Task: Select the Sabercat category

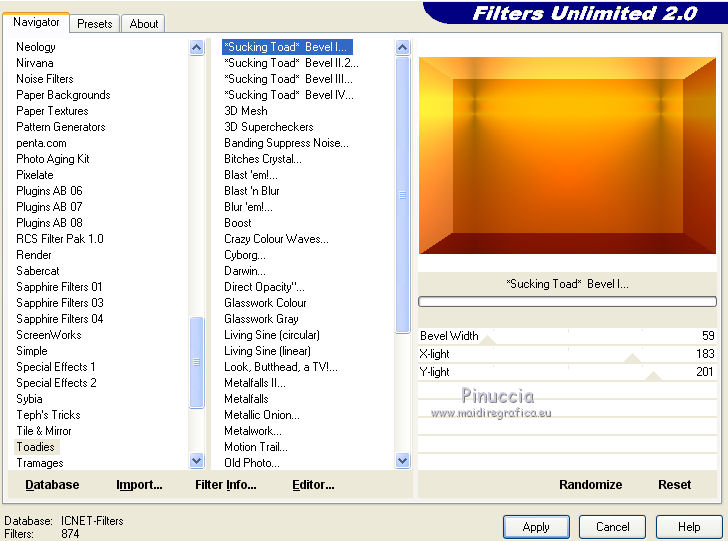Action: (x=38, y=271)
